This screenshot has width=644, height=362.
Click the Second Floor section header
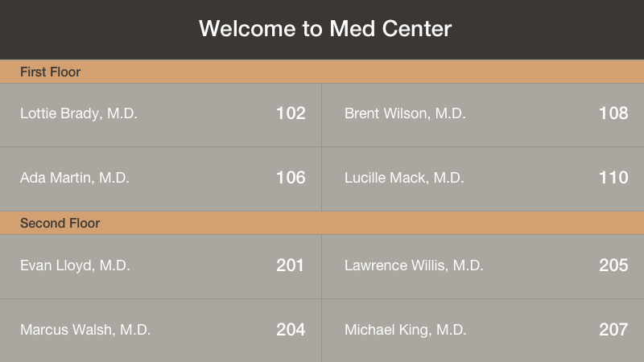(322, 223)
